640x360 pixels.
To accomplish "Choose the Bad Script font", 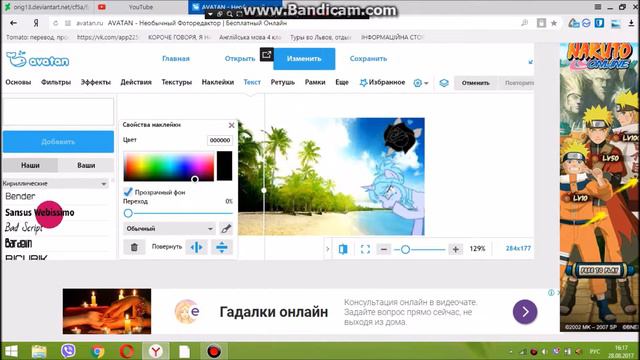I will click(24, 228).
